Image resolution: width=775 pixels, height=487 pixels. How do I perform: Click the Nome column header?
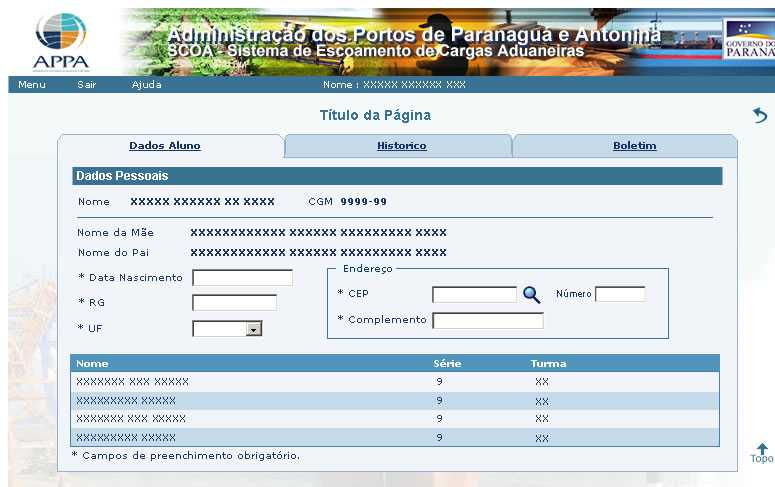point(92,363)
